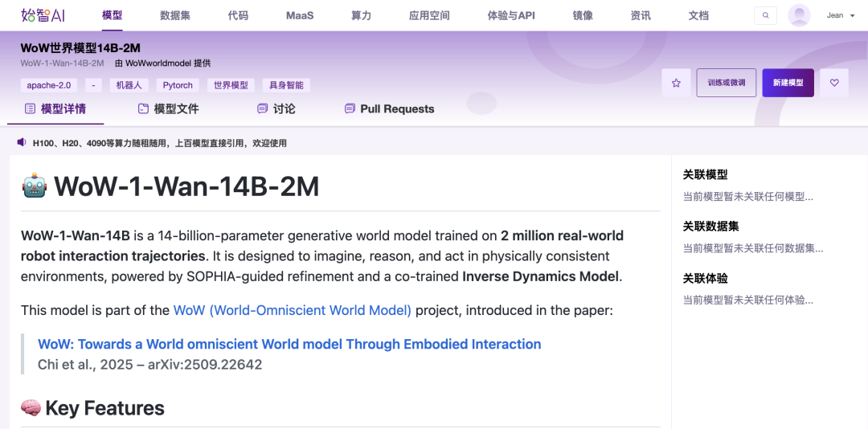Click the search magnifier icon
The height and width of the screenshot is (429, 868).
pos(765,15)
